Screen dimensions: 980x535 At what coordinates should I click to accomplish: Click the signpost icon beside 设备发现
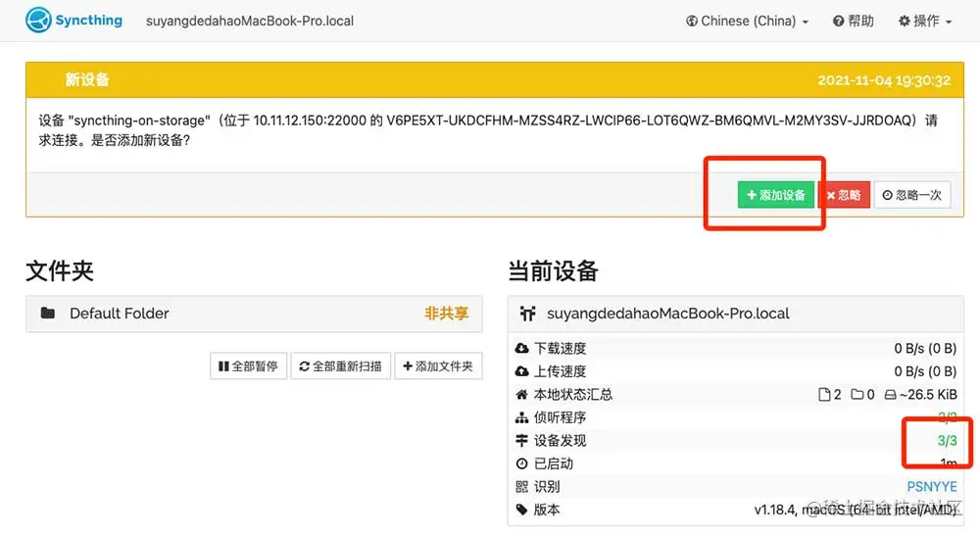[x=521, y=441]
